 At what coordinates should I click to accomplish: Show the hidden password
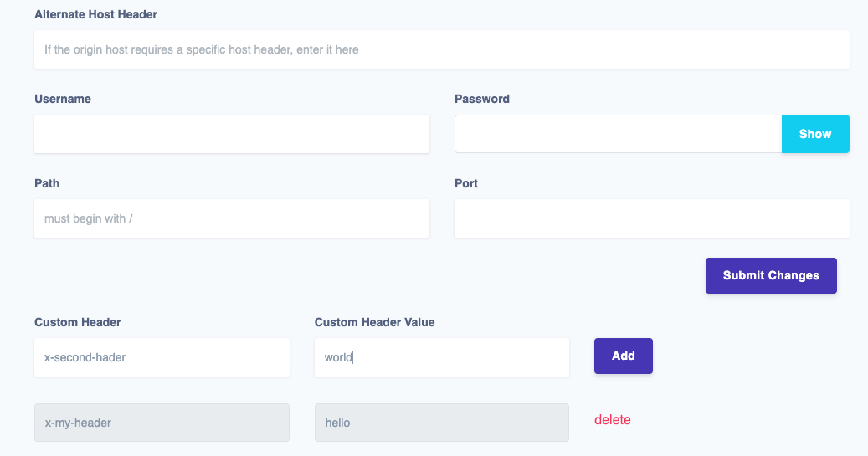[x=815, y=134]
